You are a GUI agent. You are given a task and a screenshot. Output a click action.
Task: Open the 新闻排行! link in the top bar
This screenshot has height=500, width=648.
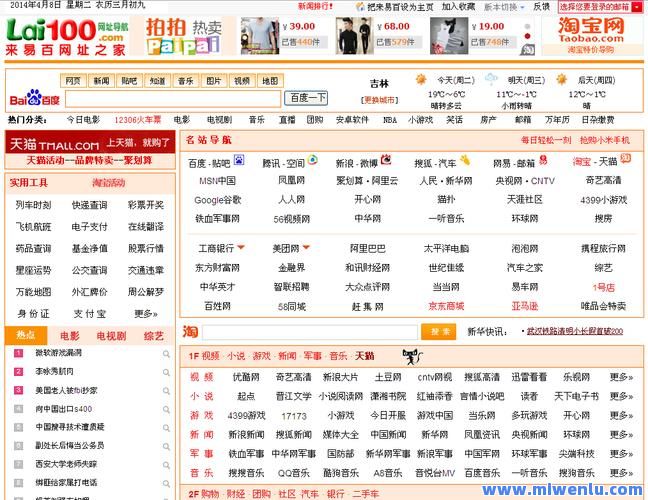pyautogui.click(x=315, y=7)
